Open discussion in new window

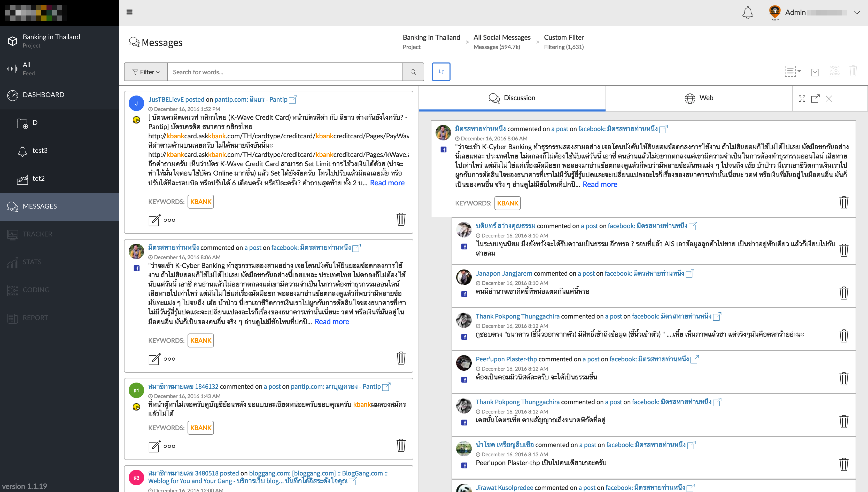815,99
